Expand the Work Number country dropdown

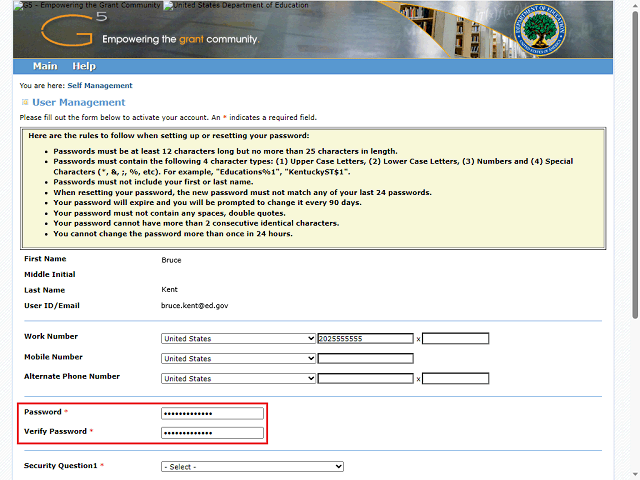238,339
